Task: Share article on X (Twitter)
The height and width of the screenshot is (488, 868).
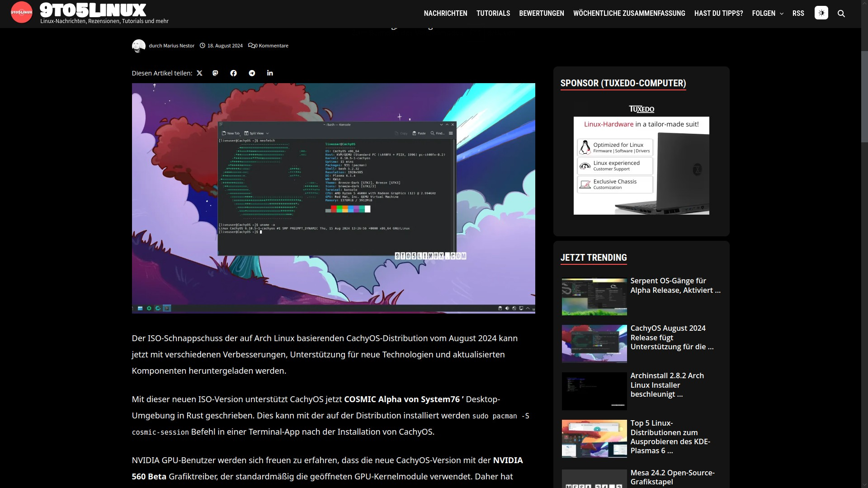Action: point(199,73)
